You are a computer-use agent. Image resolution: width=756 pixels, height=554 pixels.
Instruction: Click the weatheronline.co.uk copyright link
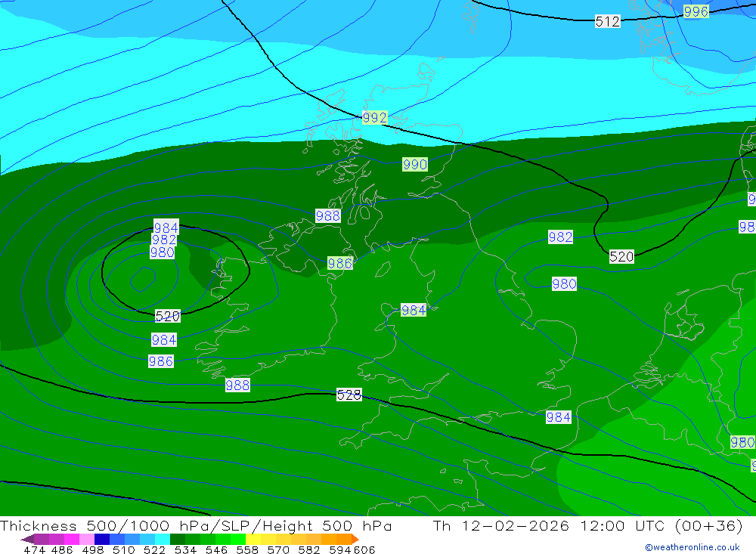click(x=692, y=547)
